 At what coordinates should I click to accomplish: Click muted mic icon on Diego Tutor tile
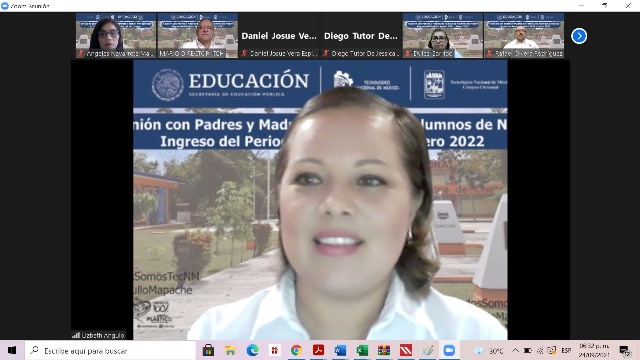326,53
